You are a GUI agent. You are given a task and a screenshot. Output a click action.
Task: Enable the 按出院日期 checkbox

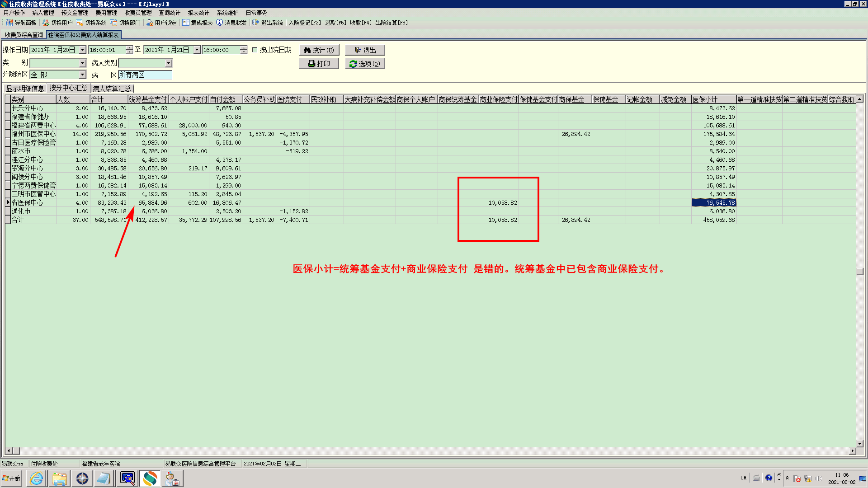(255, 50)
